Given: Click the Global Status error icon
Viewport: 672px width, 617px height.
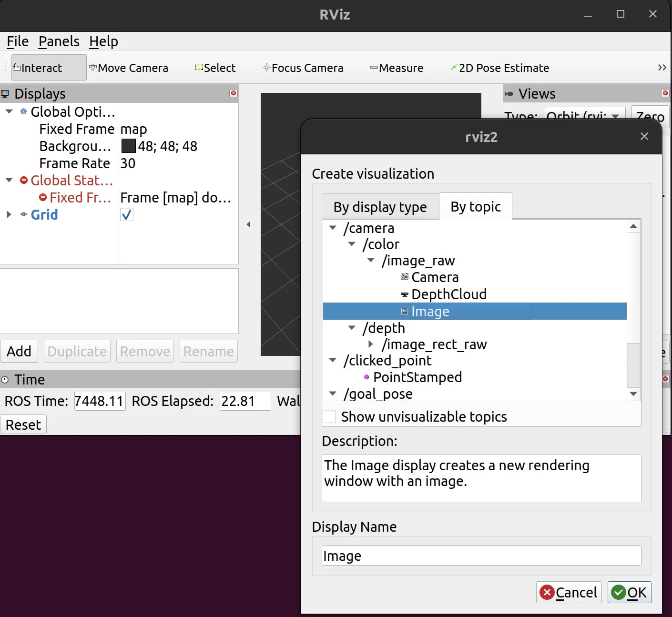Looking at the screenshot, I should 24,180.
